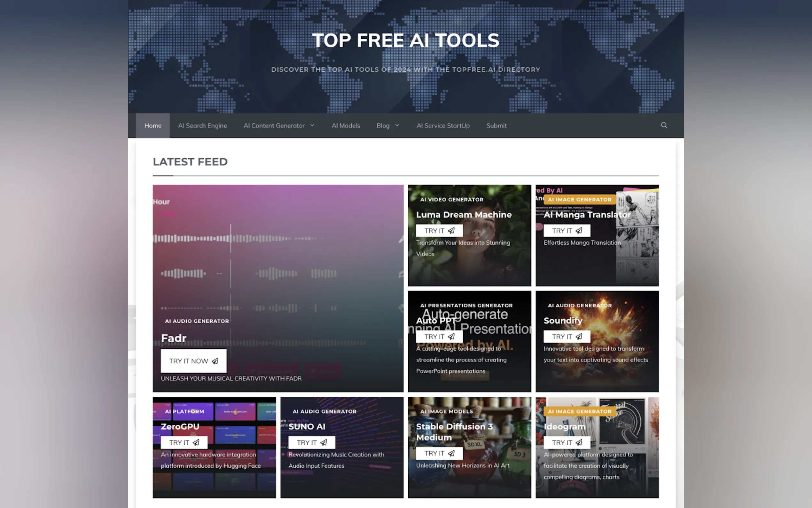Viewport: 812px width, 508px height.
Task: Open the TOP FREE AI TOOLS site title
Action: (x=405, y=41)
